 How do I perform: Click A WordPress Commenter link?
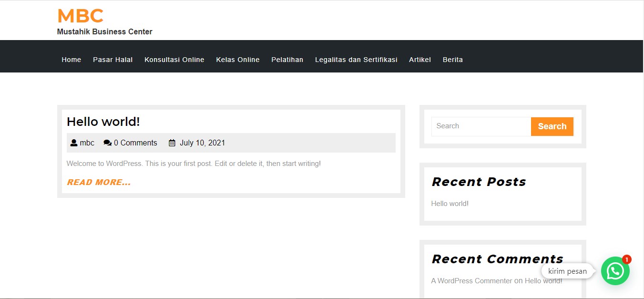pyautogui.click(x=471, y=281)
